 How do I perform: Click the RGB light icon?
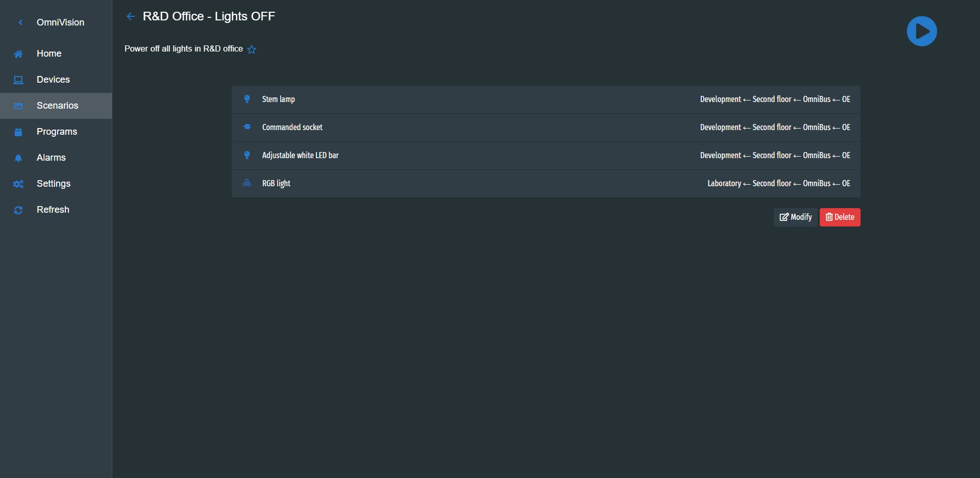[x=247, y=183]
